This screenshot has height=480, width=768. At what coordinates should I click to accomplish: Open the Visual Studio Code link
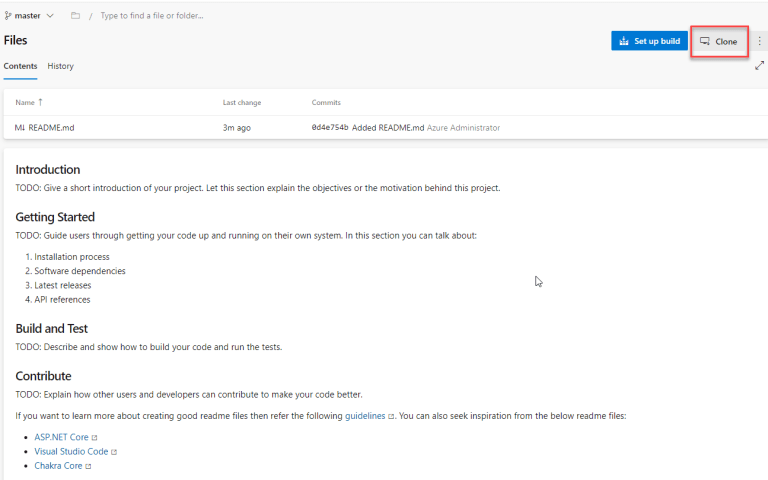coord(71,452)
